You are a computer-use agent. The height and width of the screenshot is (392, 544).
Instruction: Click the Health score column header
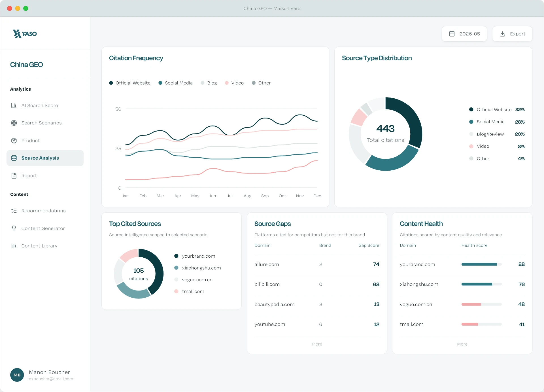[x=474, y=245]
